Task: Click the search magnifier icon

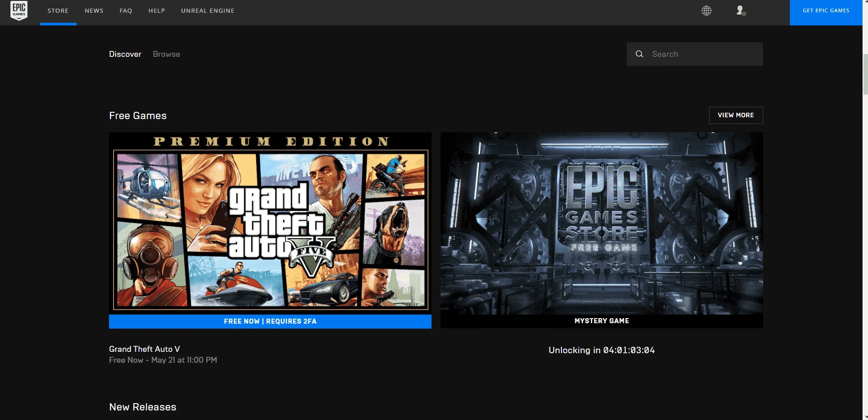Action: coord(639,54)
